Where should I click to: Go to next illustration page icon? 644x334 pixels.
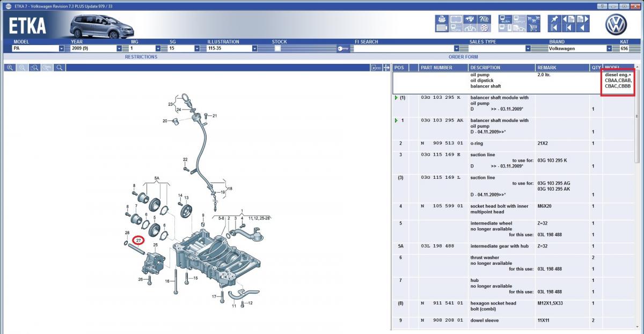[x=583, y=19]
